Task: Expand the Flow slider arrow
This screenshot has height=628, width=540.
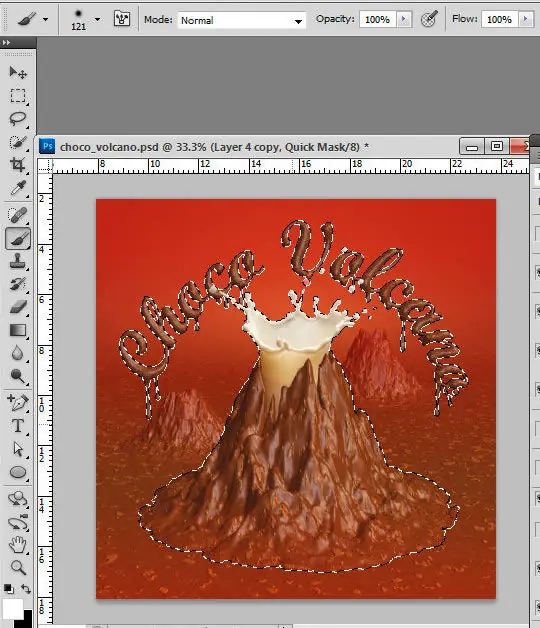Action: click(x=526, y=19)
